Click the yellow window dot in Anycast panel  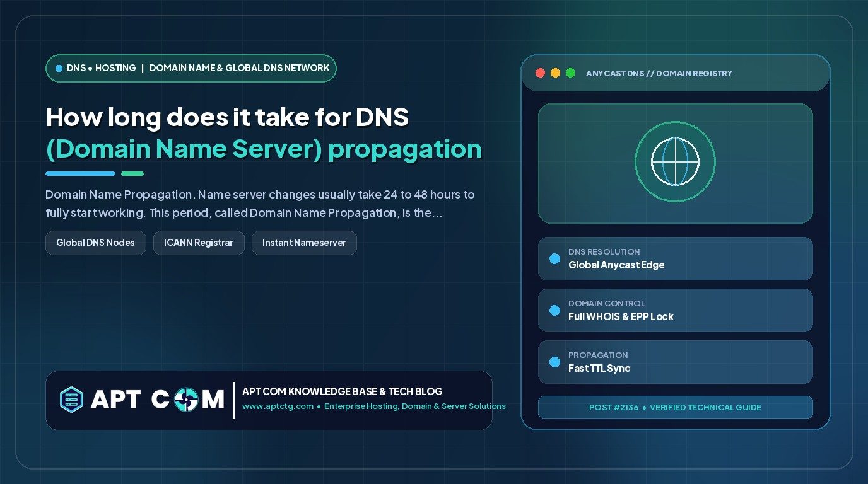point(555,73)
